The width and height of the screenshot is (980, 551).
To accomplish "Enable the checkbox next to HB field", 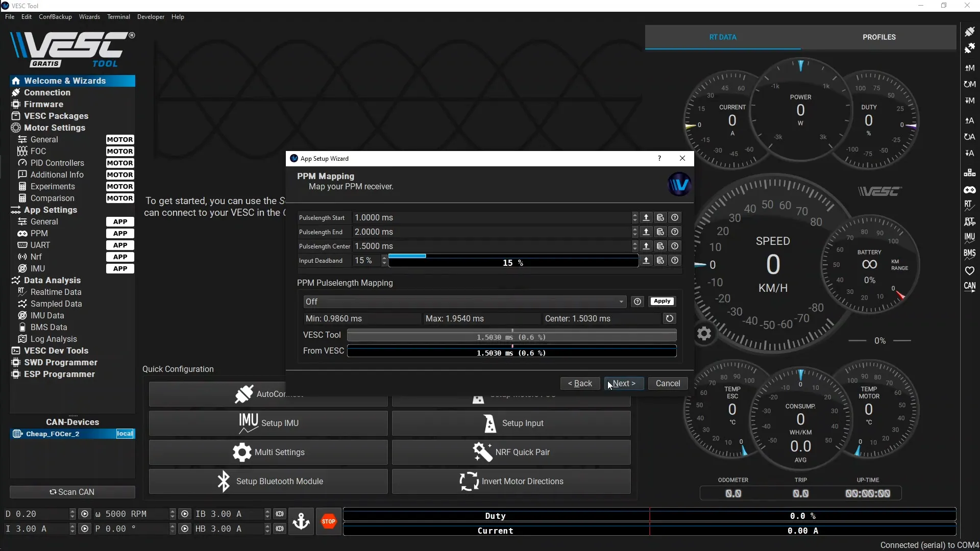I will pyautogui.click(x=280, y=529).
